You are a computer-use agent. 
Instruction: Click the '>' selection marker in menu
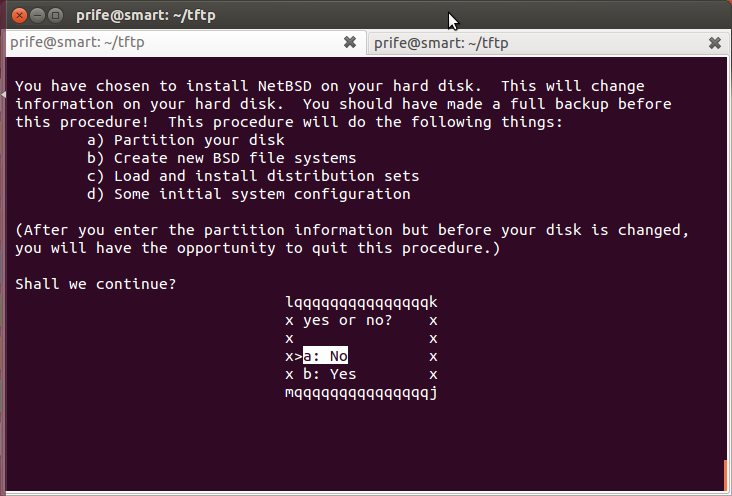coord(298,357)
